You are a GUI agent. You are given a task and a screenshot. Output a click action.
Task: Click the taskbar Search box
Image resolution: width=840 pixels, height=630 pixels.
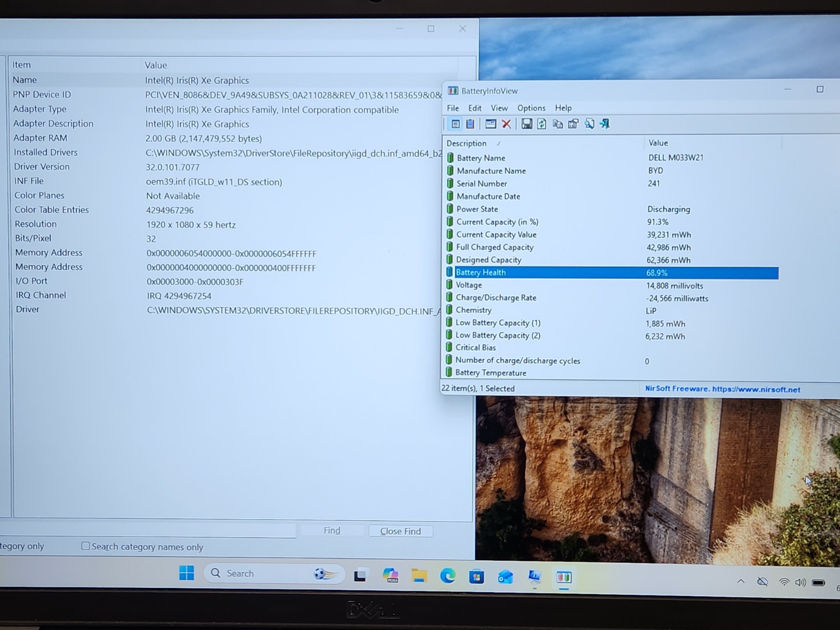pyautogui.click(x=274, y=573)
